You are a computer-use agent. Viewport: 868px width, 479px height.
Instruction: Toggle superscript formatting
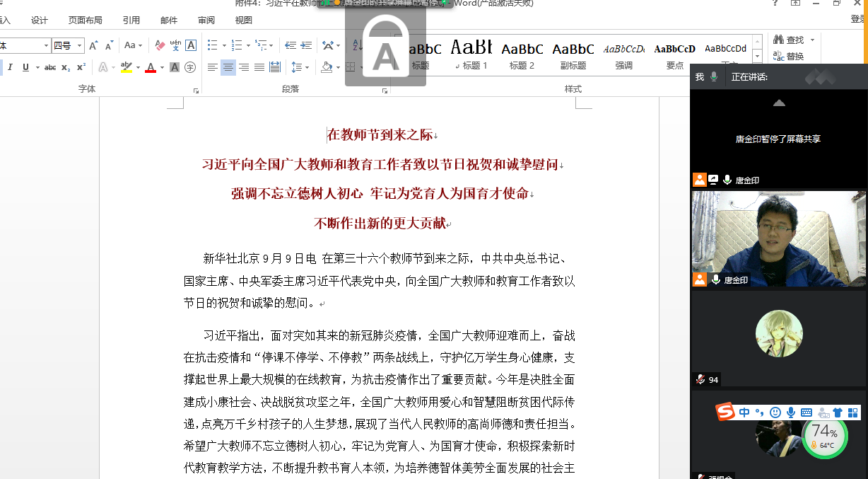tap(81, 68)
